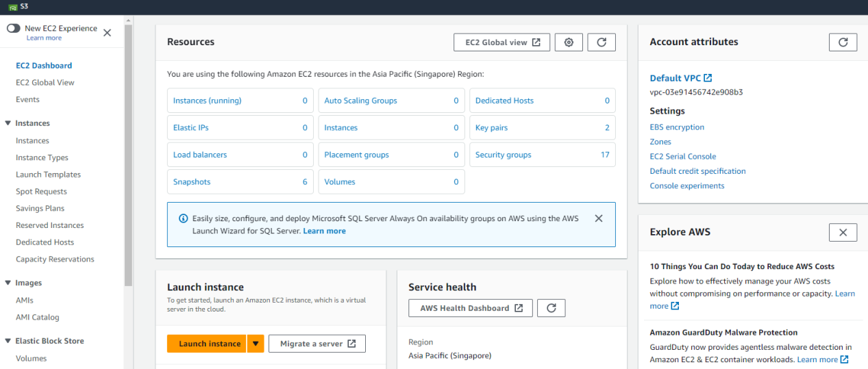
Task: Click the S3 service icon in top bar
Action: tap(14, 7)
